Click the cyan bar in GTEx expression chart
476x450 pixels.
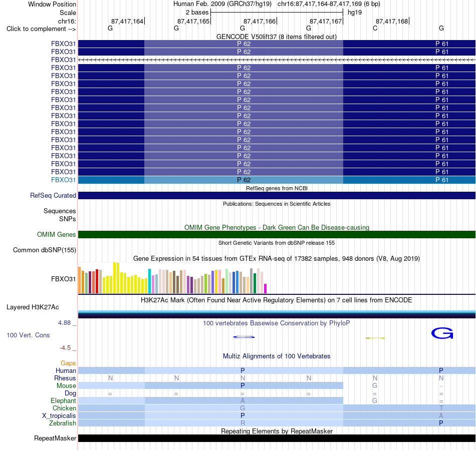(x=150, y=281)
